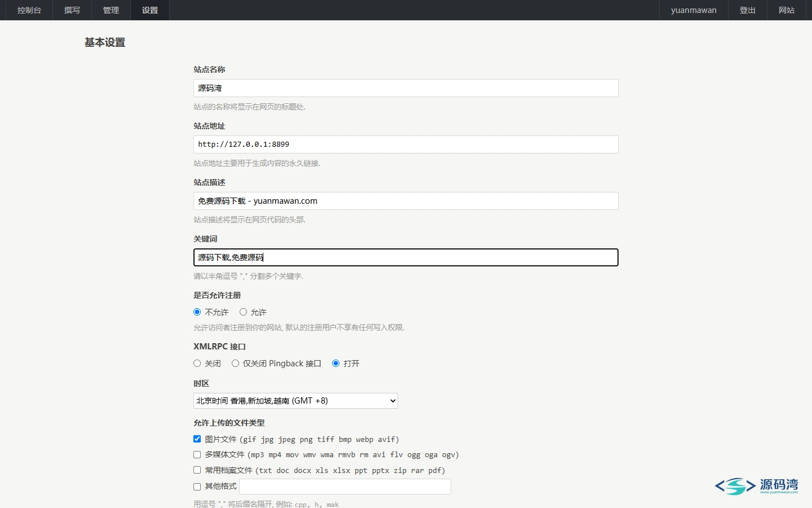812x508 pixels.
Task: Click the 站点地址 URL field
Action: (x=406, y=144)
